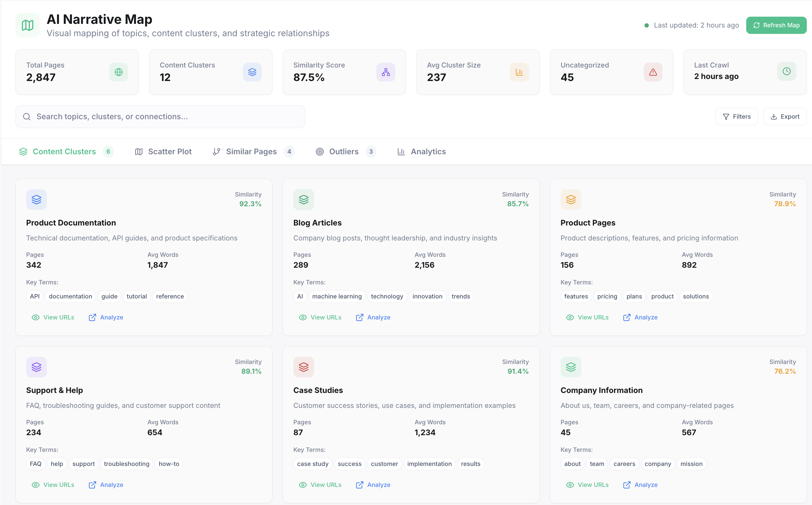Viewport: 812px width, 505px height.
Task: Click the map logo icon beside AI Narrative Map
Action: (x=27, y=25)
